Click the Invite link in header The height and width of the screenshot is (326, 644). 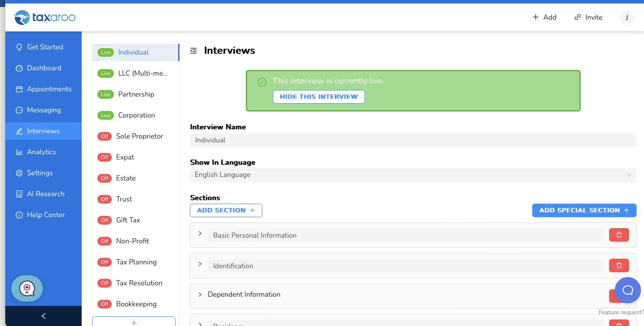tap(588, 17)
